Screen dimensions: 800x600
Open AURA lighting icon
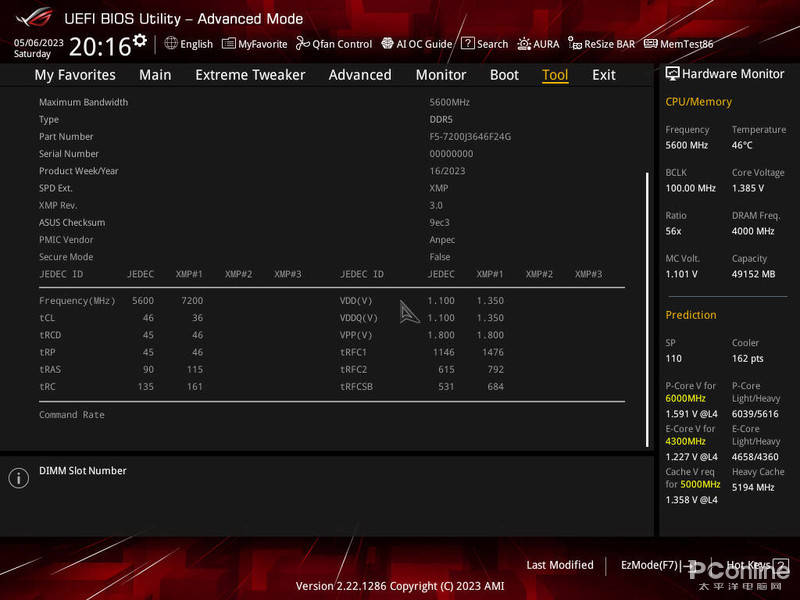tap(523, 44)
